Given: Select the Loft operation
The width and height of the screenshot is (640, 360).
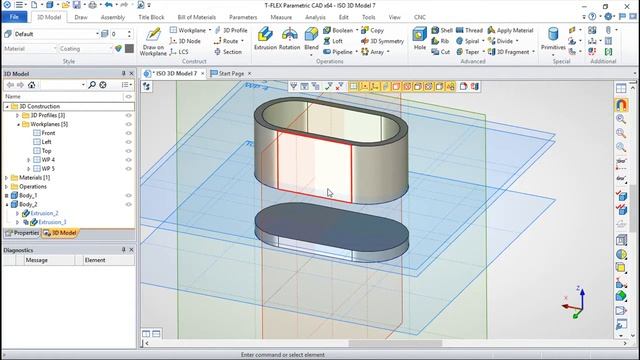Looking at the screenshot, I should [333, 41].
